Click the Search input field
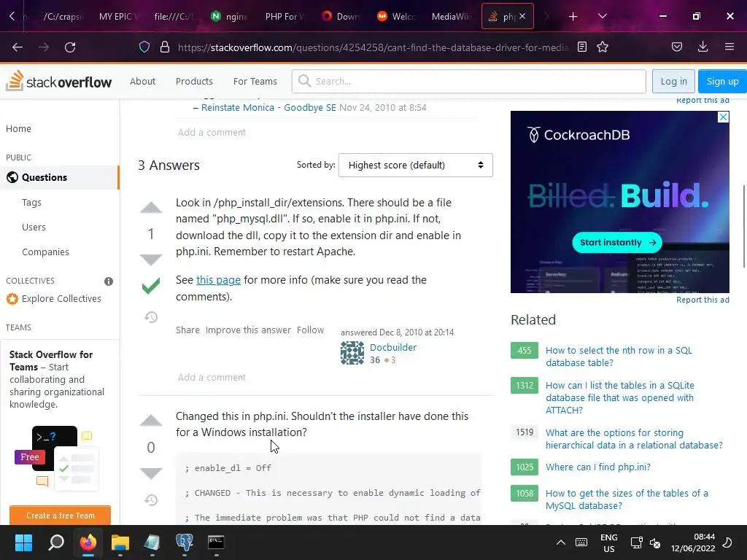This screenshot has height=560, width=747. 469,82
